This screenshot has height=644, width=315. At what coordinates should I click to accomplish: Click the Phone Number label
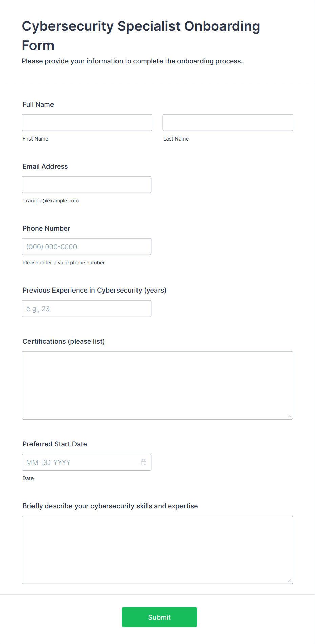click(46, 228)
